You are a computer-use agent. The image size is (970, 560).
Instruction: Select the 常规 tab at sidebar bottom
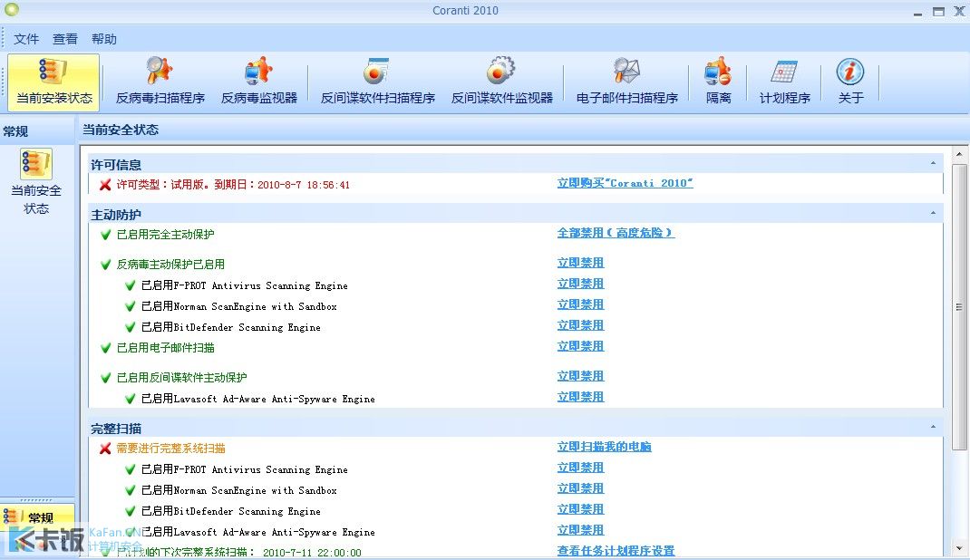tap(37, 517)
